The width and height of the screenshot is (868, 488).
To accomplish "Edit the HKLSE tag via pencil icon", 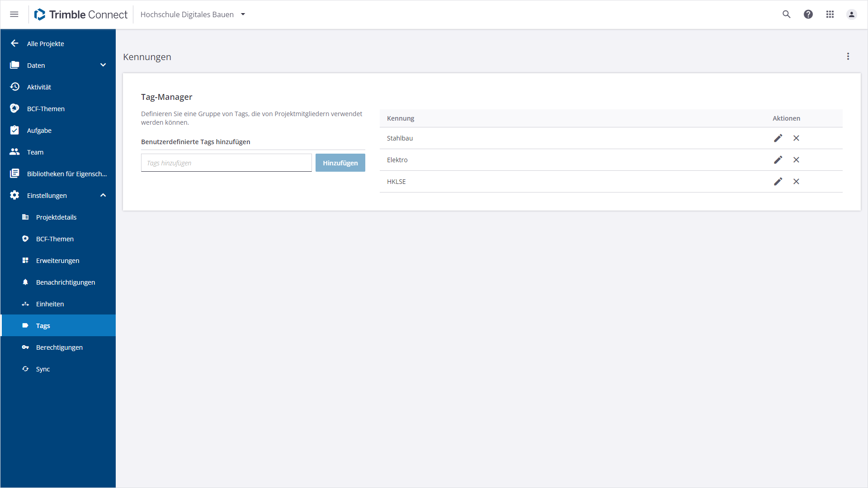I will pyautogui.click(x=778, y=182).
